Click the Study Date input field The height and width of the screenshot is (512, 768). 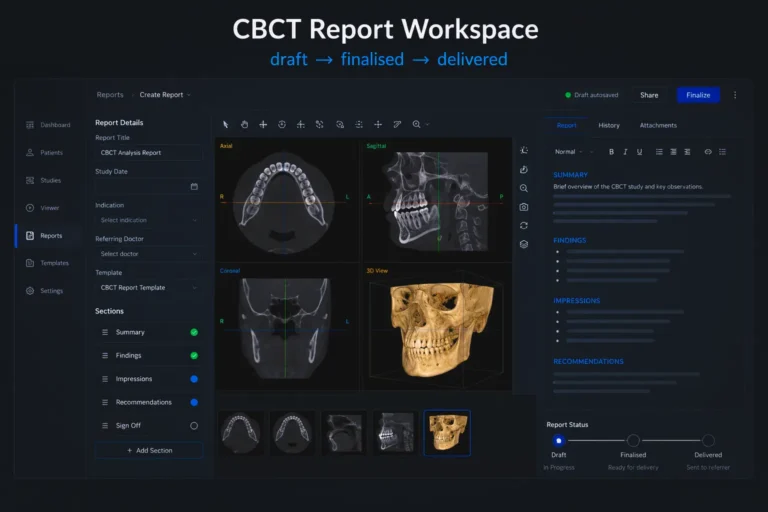(x=148, y=187)
